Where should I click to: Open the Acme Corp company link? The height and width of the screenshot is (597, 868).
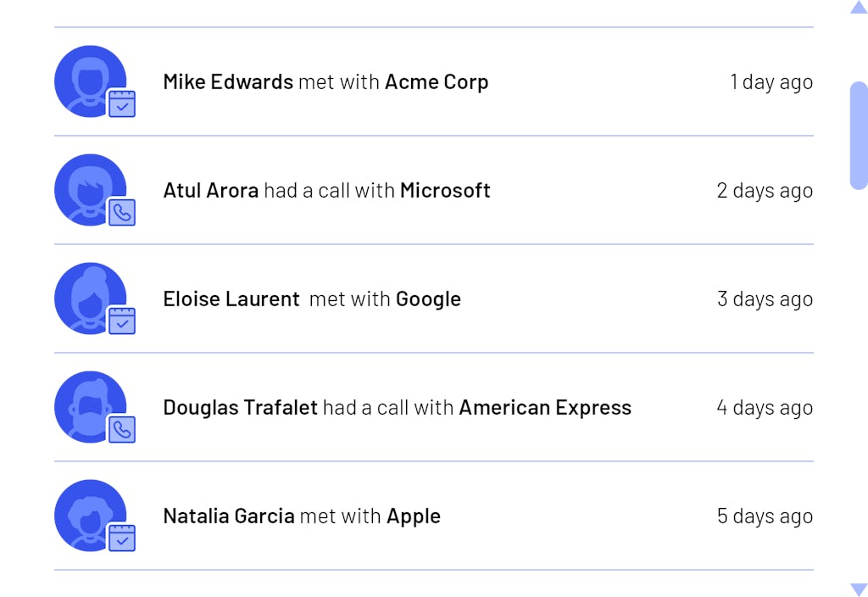coord(437,82)
